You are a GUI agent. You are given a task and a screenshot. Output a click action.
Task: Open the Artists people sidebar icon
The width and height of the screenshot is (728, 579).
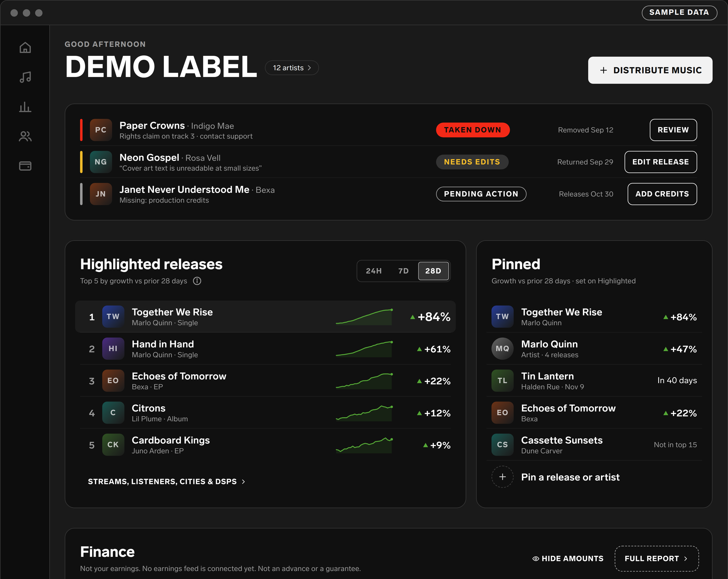point(25,136)
